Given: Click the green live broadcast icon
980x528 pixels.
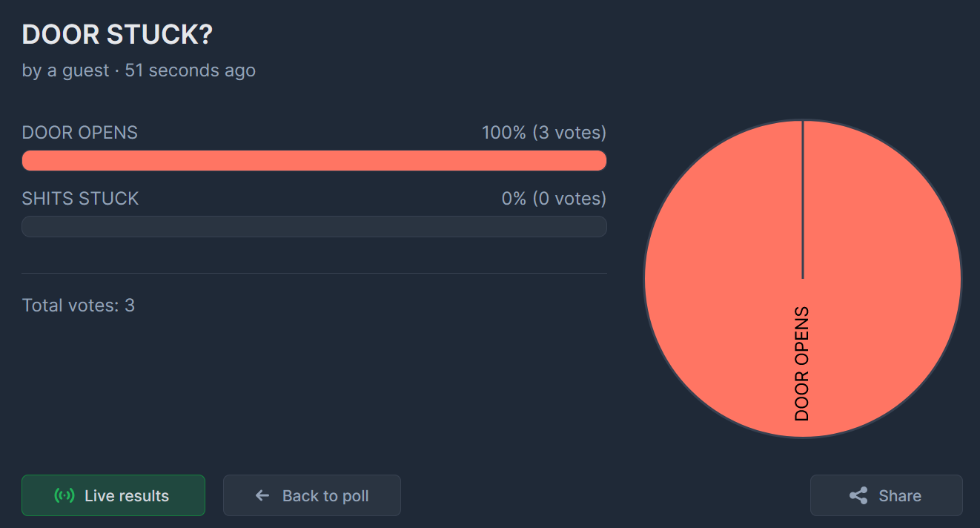Looking at the screenshot, I should (x=64, y=495).
